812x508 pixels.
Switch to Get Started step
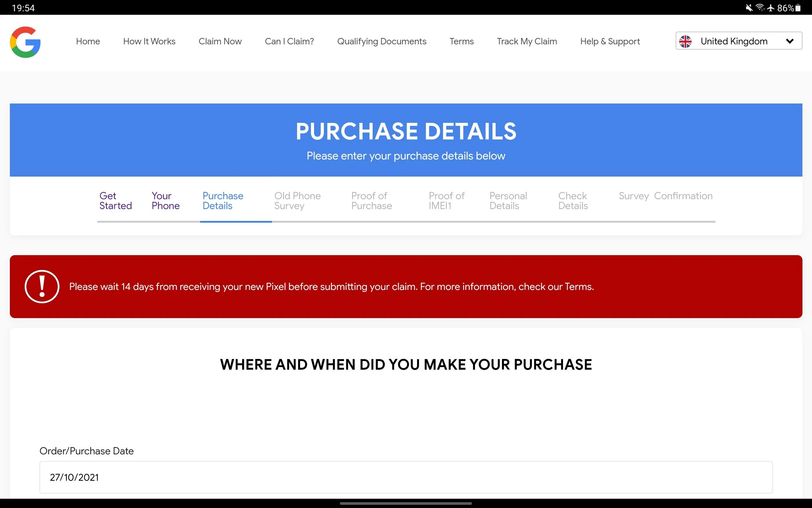(x=116, y=201)
